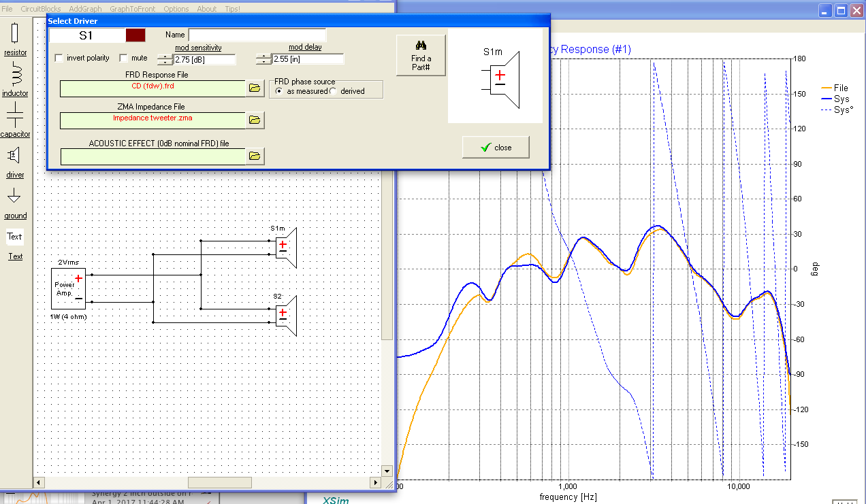
Task: Open the GraphToFront menu
Action: click(132, 9)
